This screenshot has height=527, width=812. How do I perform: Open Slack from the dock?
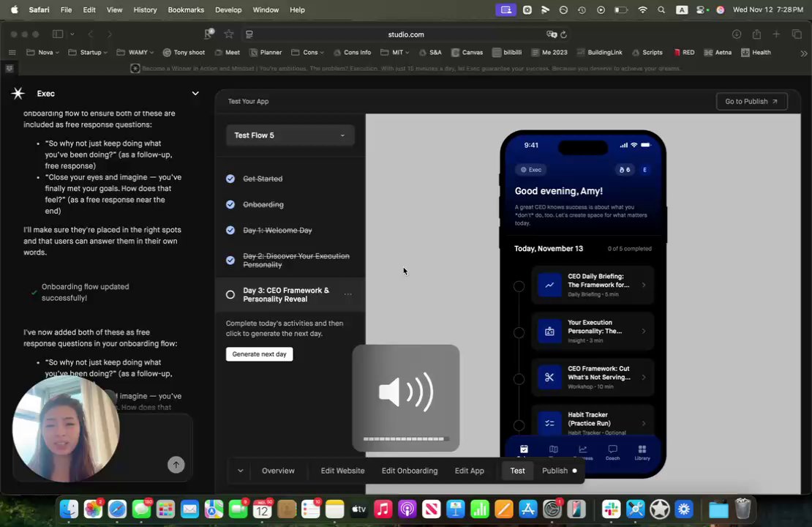(x=611, y=509)
